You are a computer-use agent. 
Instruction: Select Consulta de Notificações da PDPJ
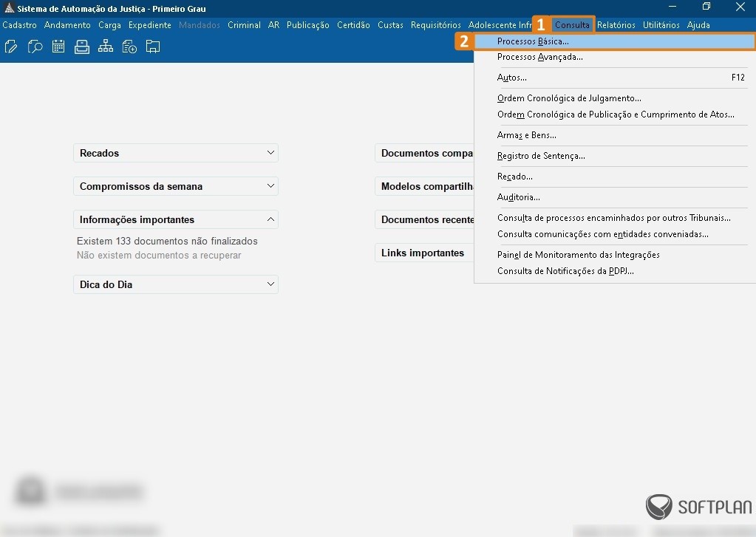(614, 271)
